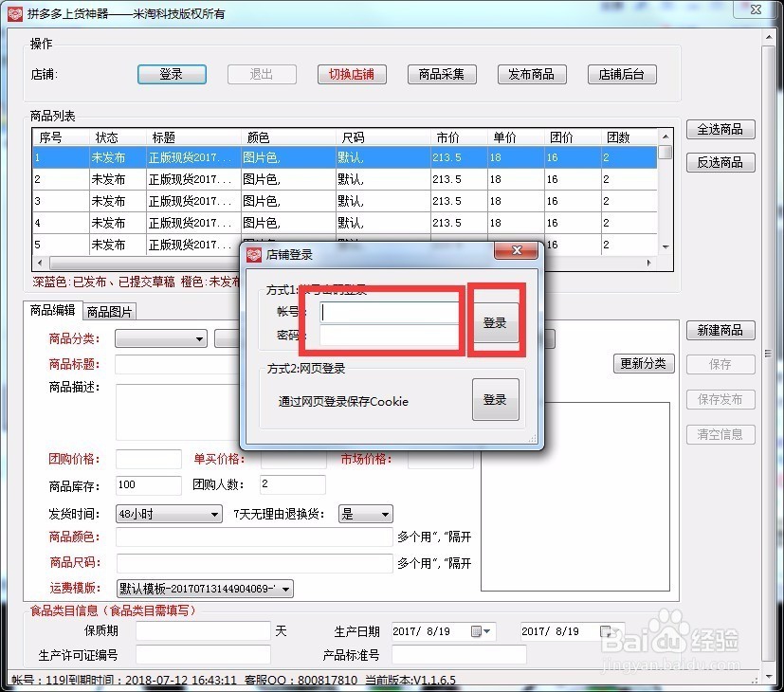784x692 pixels.
Task: Click the 生产许可证编号 input field
Action: (x=203, y=654)
